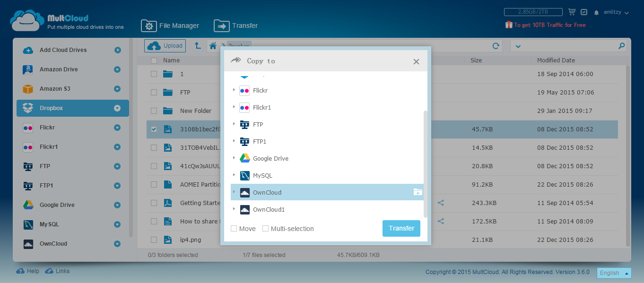Open the traffic statistics icon
Screen dimensions: 644x283
click(584, 12)
